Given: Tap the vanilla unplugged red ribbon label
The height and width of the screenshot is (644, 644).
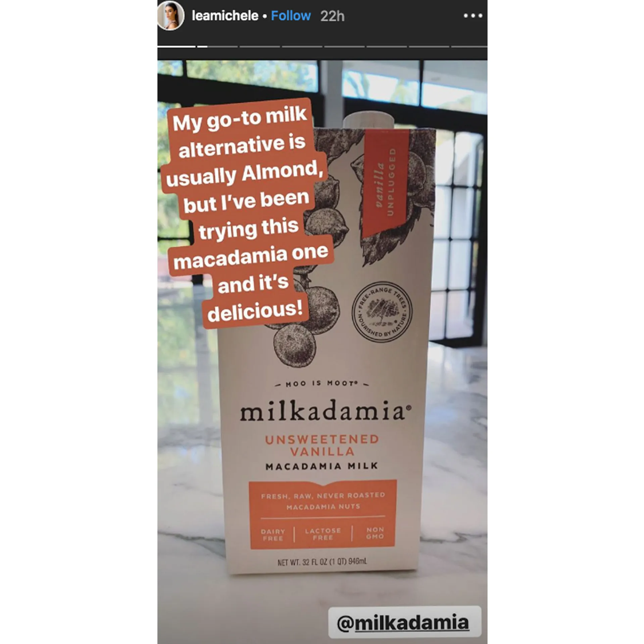Looking at the screenshot, I should pos(385,183).
